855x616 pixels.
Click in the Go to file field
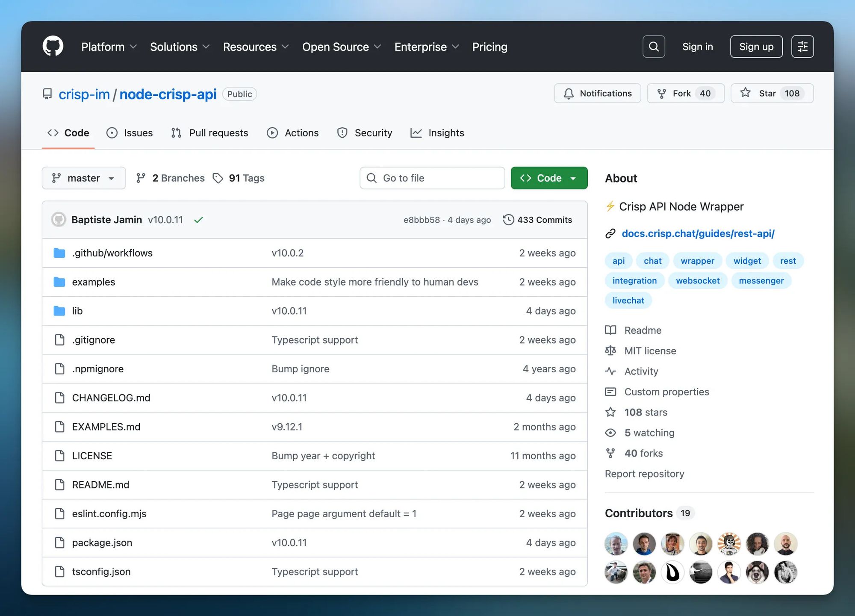click(432, 178)
